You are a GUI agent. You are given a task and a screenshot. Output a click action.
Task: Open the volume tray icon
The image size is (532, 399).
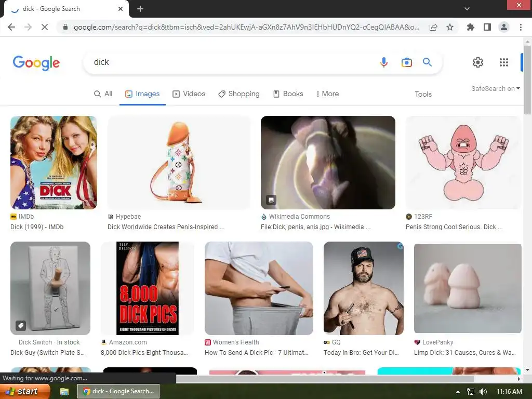[x=483, y=392]
